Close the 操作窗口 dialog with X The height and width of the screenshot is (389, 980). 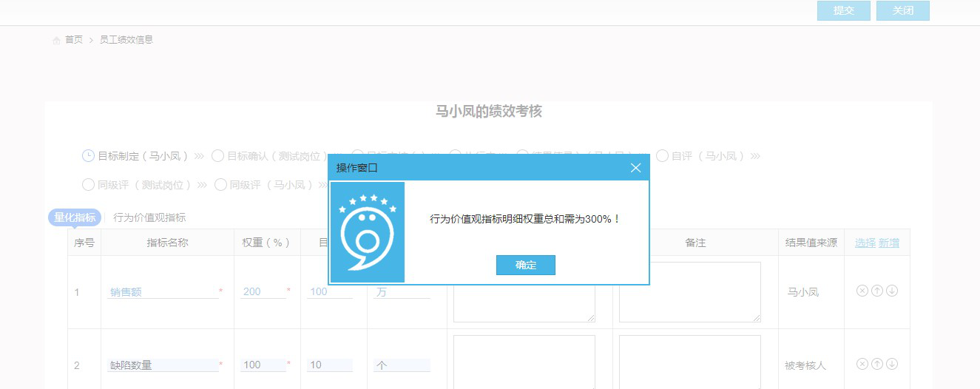tap(635, 168)
